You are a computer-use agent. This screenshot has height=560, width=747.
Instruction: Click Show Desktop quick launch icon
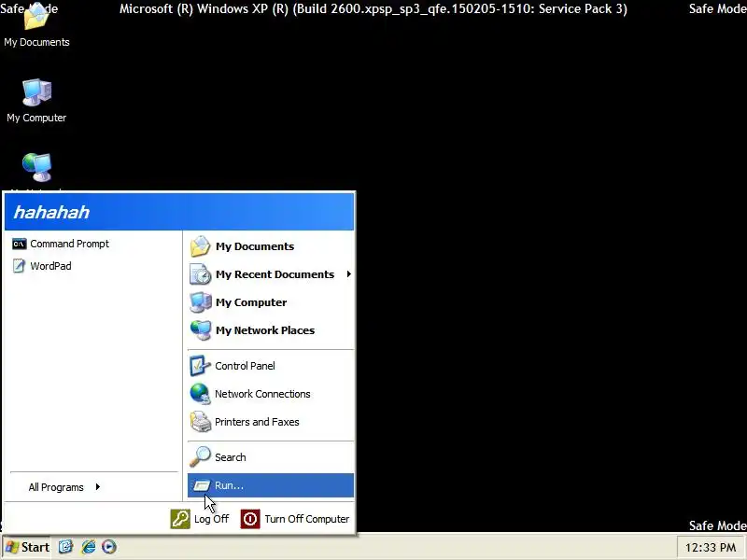(x=65, y=547)
